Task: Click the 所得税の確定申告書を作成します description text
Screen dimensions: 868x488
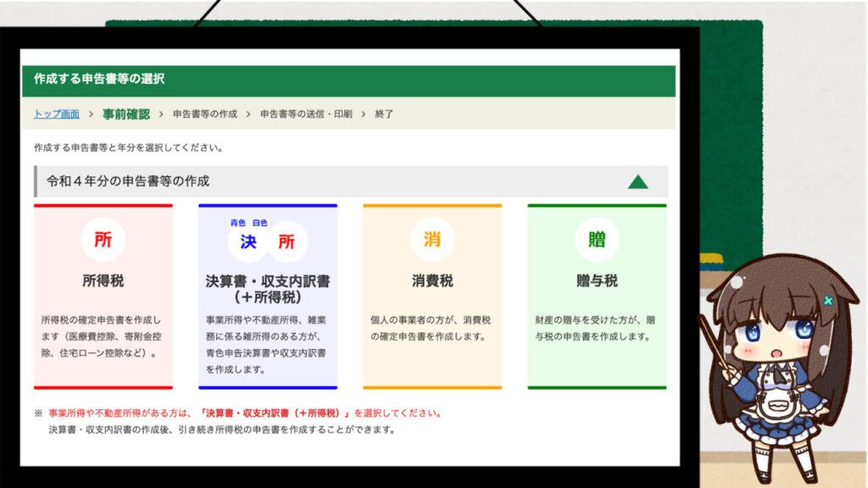Action: (102, 336)
